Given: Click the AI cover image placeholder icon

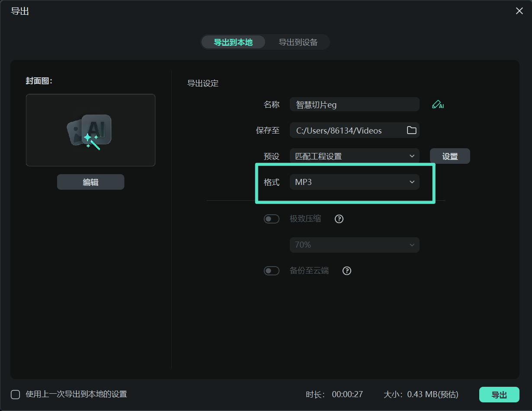Looking at the screenshot, I should click(90, 129).
